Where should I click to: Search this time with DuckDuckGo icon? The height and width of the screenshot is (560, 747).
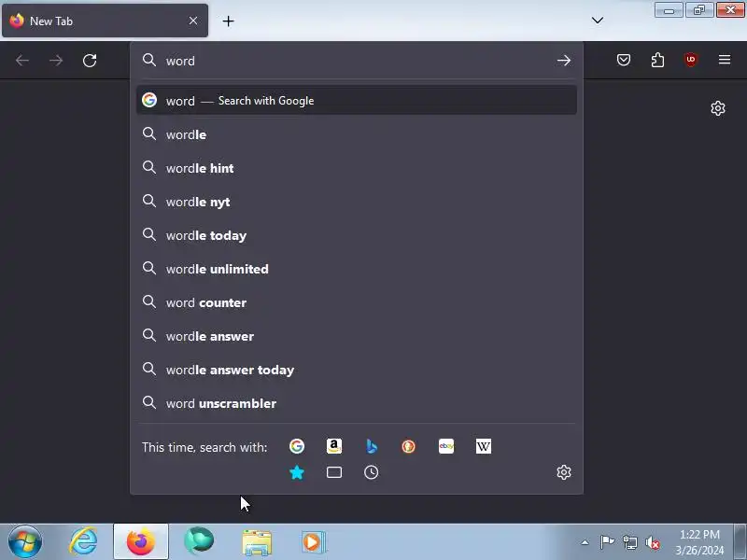[408, 446]
